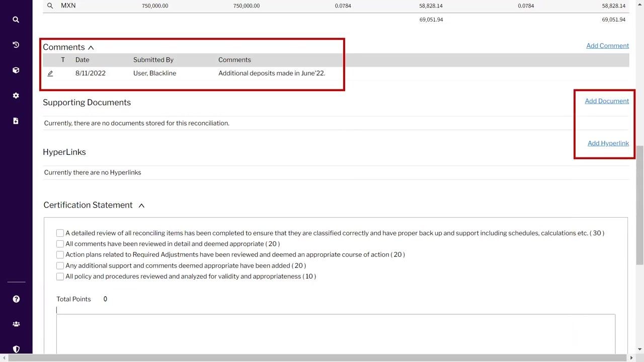Screen dimensions: 644x362
Task: Click the left arrow of horizontal scrollbar
Action: click(4, 357)
